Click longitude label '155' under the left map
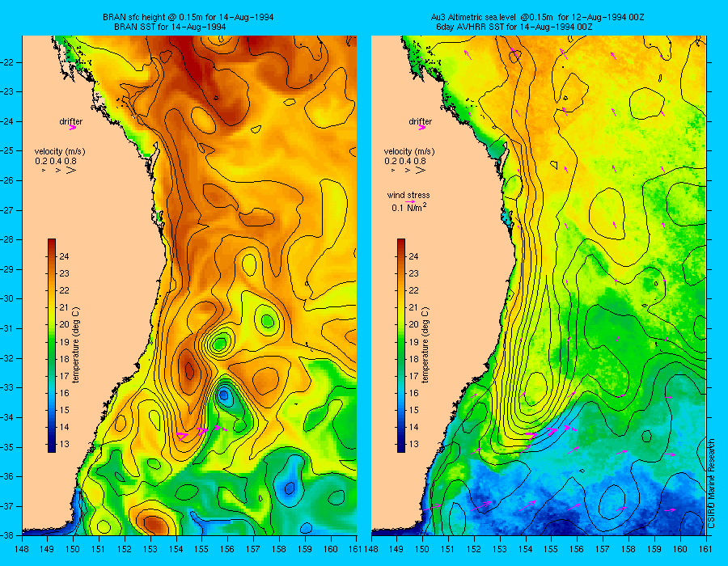The width and height of the screenshot is (728, 566). (202, 549)
